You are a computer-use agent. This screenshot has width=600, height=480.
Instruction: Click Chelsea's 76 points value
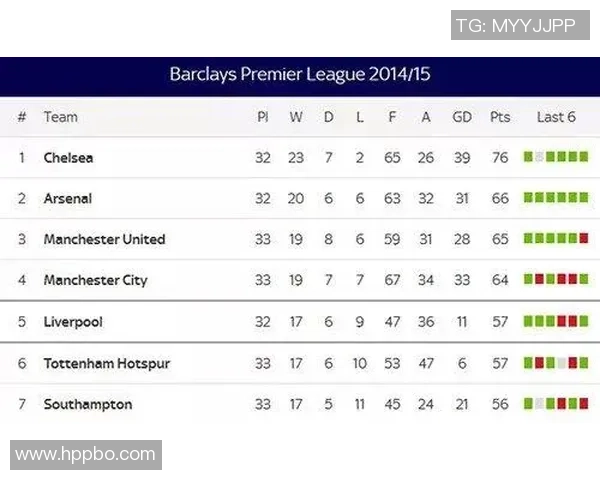(x=500, y=158)
